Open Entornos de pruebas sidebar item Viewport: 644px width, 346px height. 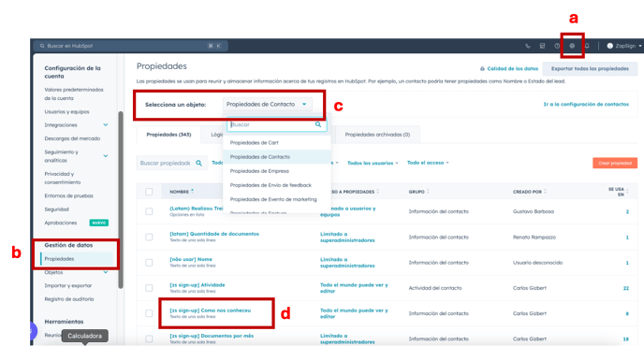68,195
